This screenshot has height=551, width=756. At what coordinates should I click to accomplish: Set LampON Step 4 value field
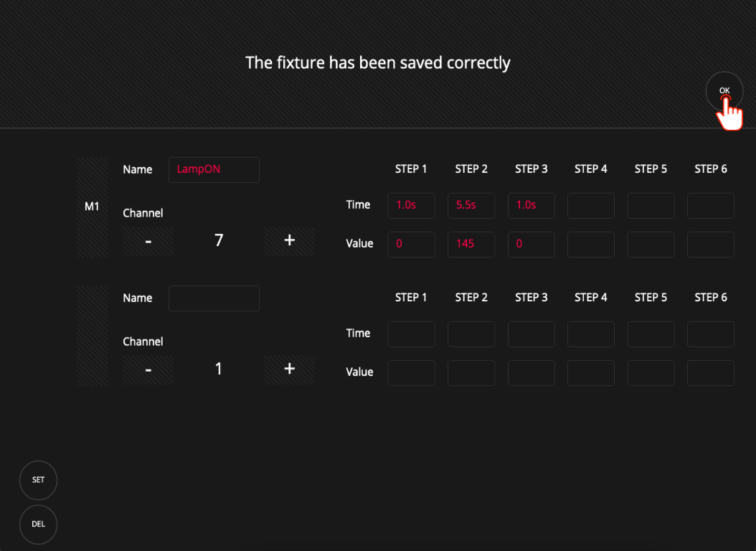click(x=591, y=245)
